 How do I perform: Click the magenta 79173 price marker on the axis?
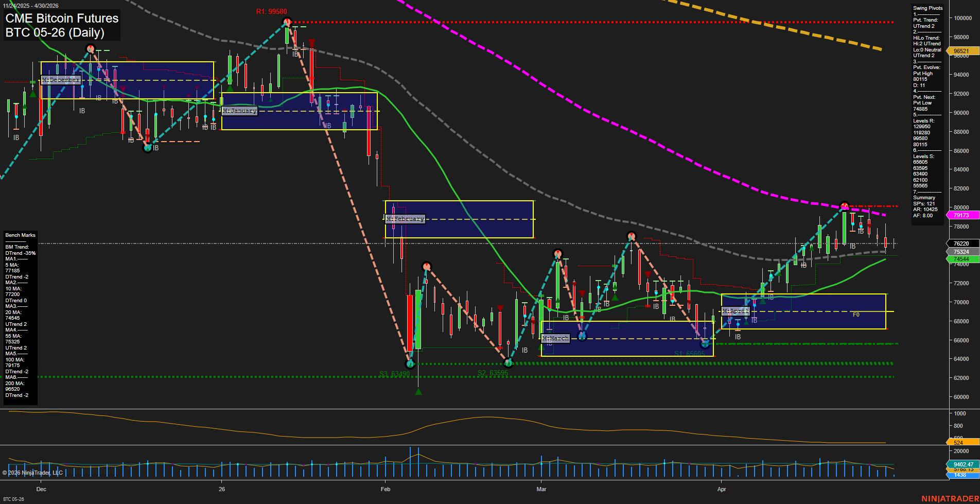[x=962, y=215]
